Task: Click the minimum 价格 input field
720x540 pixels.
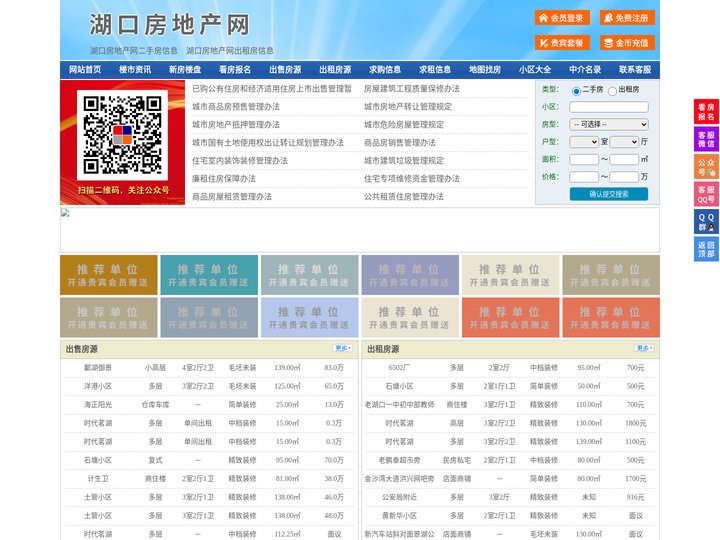Action: (584, 177)
